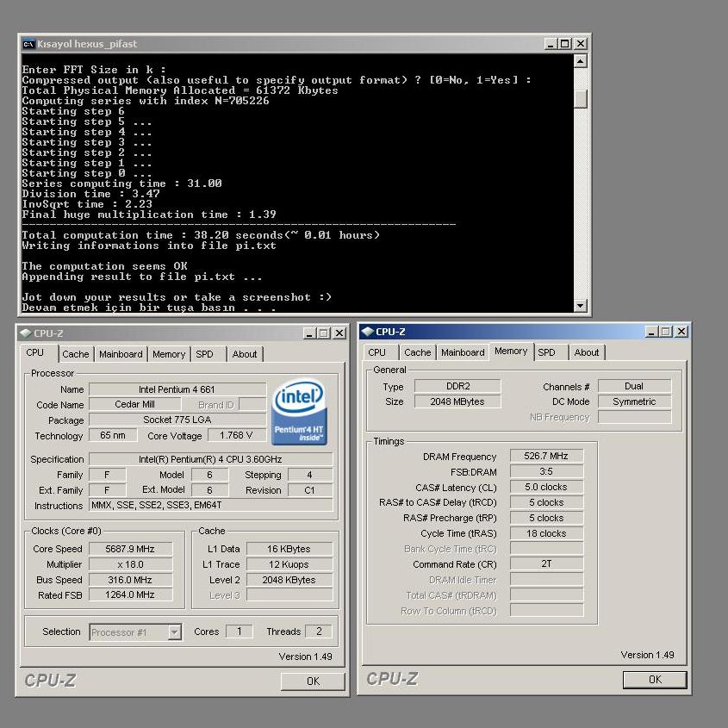Click the Core Speed value 5687.9 MHz

[130, 549]
